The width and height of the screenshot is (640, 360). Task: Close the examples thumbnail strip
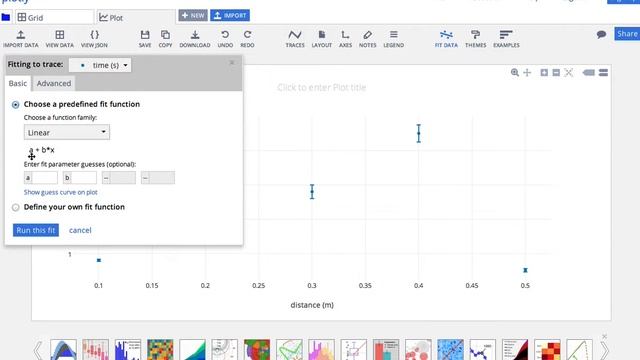(604, 336)
